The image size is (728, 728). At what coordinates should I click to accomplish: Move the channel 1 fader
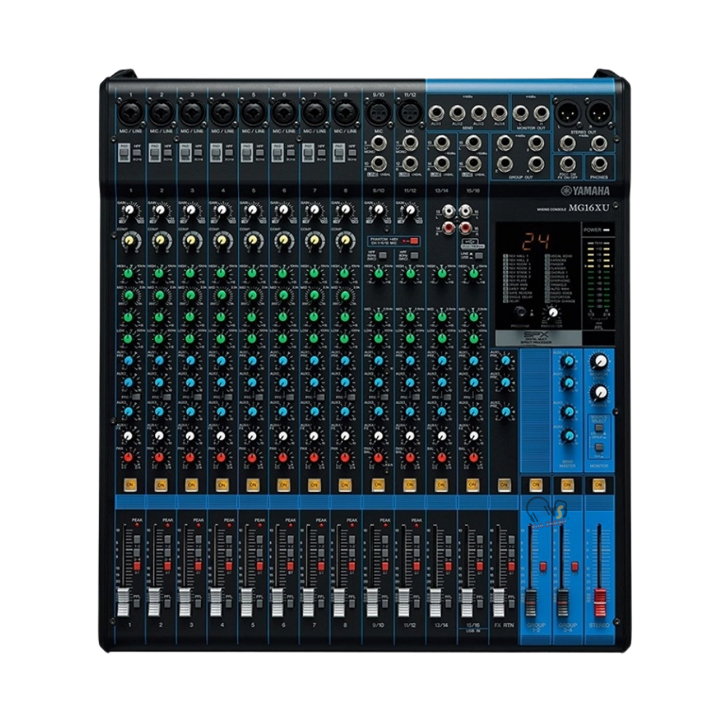[123, 602]
